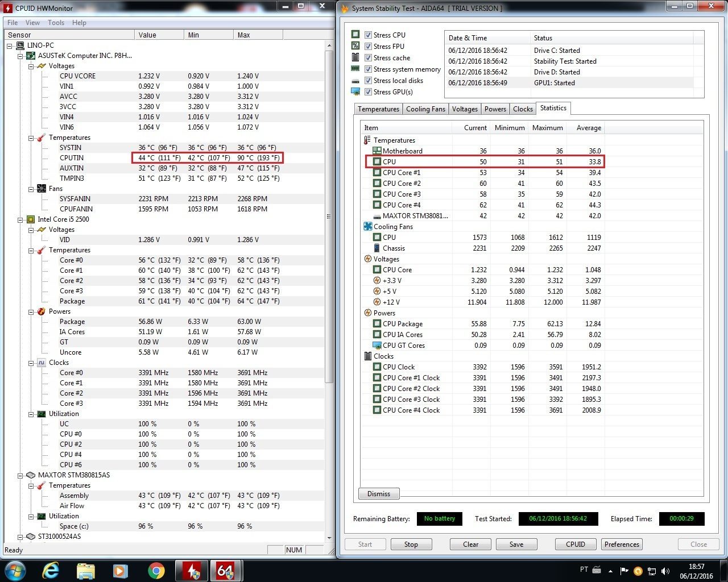Collapse the Fans node in HWMonitor
The image size is (728, 582).
pyautogui.click(x=31, y=189)
